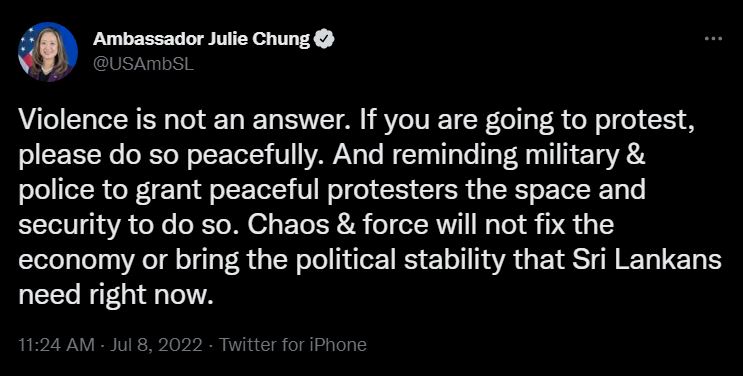
Task: Click the word Violence in the tweet
Action: point(73,120)
